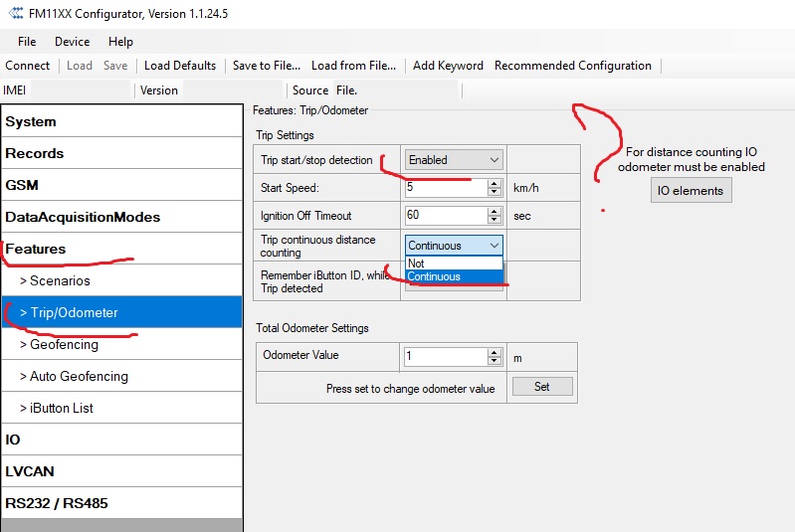This screenshot has height=532, width=795.
Task: Select Geofencing in the sidebar
Action: click(x=65, y=344)
